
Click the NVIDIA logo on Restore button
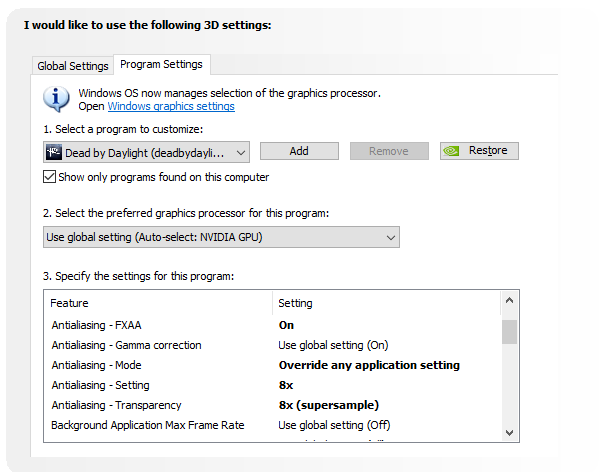pos(453,152)
